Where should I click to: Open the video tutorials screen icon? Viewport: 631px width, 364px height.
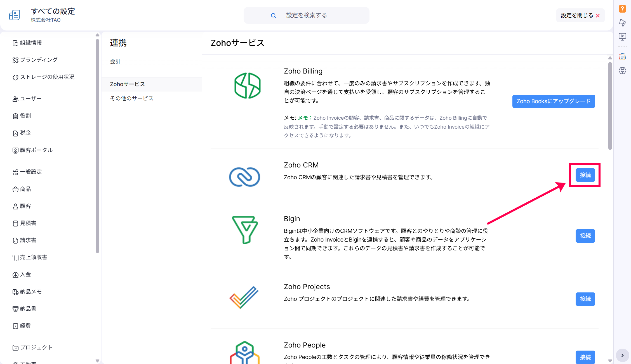click(x=622, y=36)
